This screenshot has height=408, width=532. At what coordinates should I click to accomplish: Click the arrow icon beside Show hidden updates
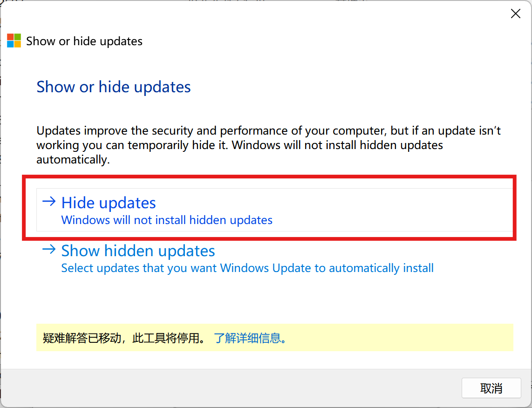(48, 250)
